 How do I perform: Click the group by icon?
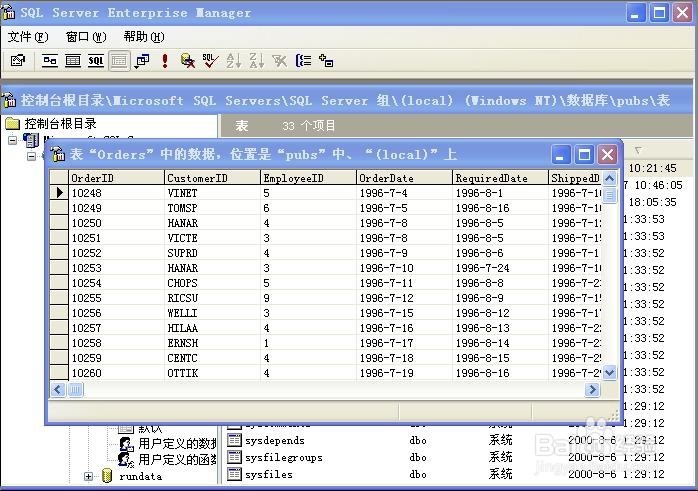(x=303, y=61)
